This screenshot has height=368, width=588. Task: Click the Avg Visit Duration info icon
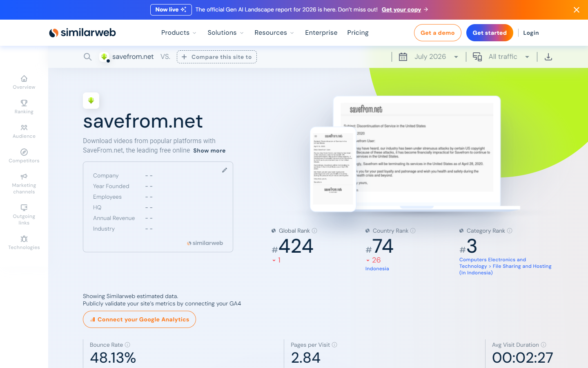tap(543, 345)
